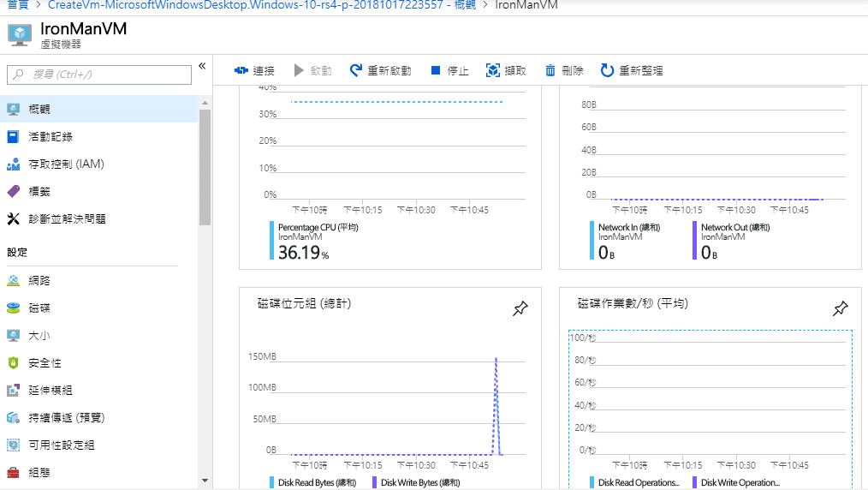This screenshot has width=868, height=490.
Task: Click the 重新整理 refresh icon
Action: click(607, 70)
